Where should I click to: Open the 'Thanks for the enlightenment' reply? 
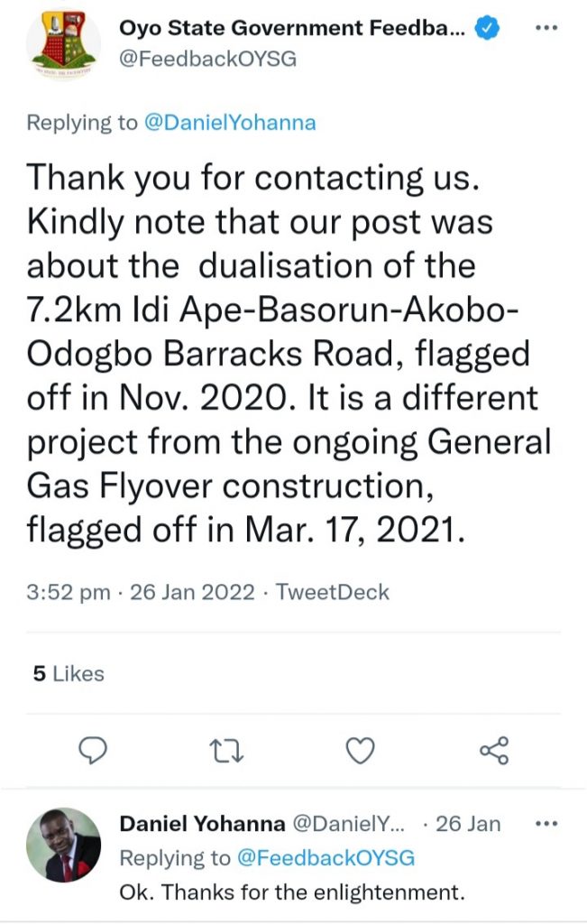coord(292,892)
